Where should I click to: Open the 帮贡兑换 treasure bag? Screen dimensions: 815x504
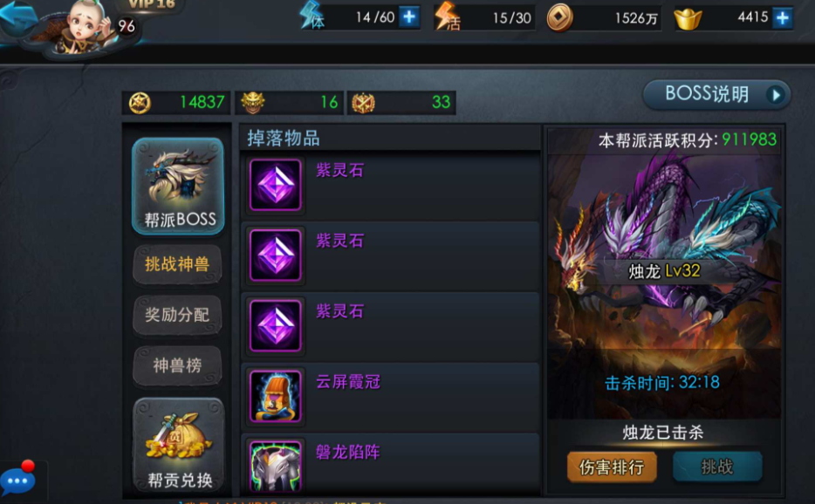coord(178,445)
